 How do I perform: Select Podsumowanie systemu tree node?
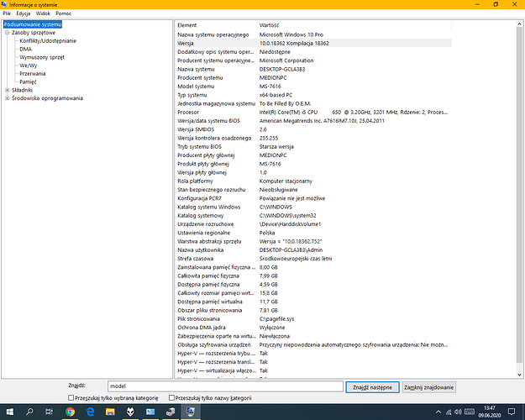(x=33, y=24)
